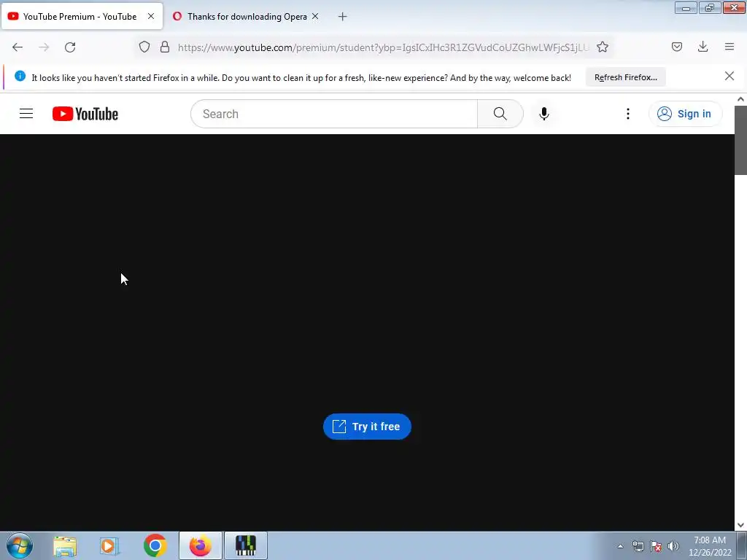Focus the YouTube Search field
The image size is (747, 560).
[334, 114]
